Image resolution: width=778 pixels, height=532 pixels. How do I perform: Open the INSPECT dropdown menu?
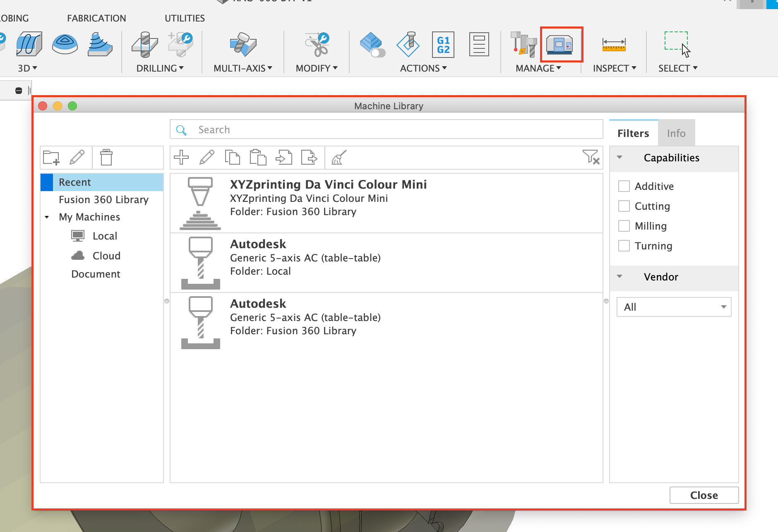point(615,68)
